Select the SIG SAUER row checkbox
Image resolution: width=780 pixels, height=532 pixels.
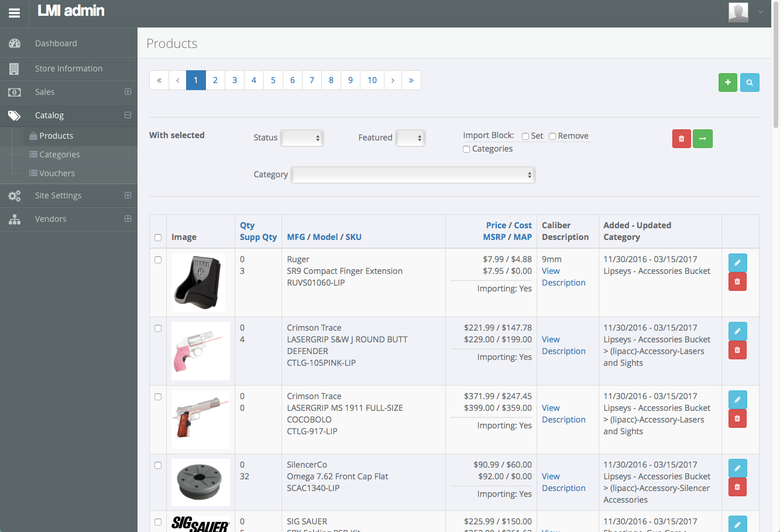point(158,522)
